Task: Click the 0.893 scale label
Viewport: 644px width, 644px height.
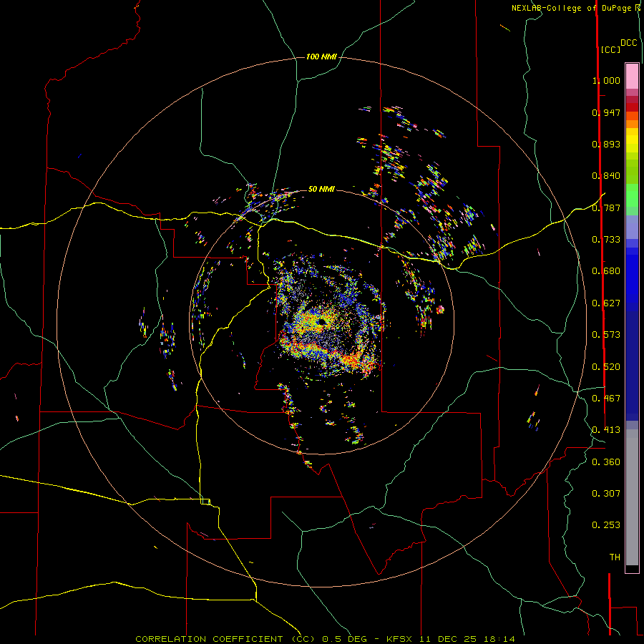Action: click(606, 144)
